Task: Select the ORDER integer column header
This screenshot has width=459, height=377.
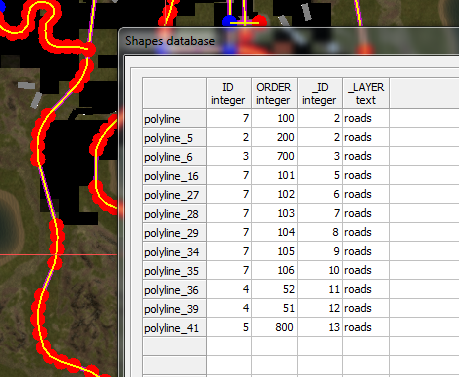Action: pos(274,93)
